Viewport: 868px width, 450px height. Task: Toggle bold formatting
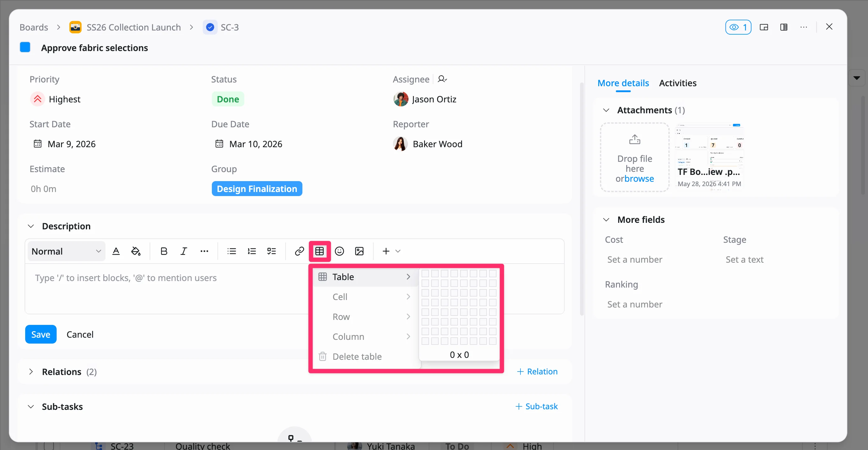(x=164, y=251)
